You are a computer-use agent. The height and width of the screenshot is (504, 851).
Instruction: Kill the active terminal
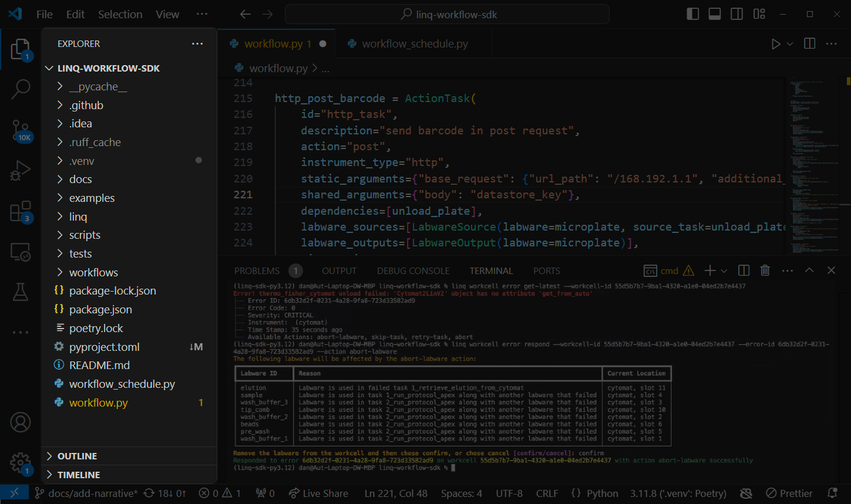[765, 270]
